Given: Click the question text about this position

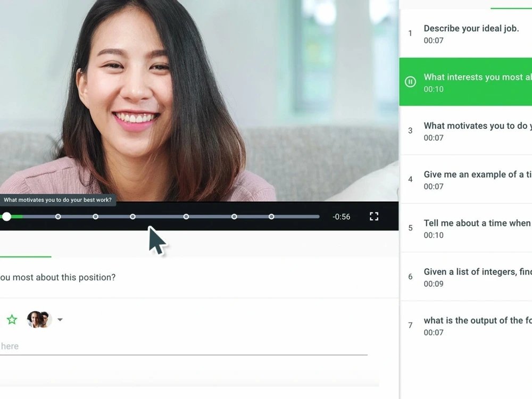Looking at the screenshot, I should (x=57, y=278).
